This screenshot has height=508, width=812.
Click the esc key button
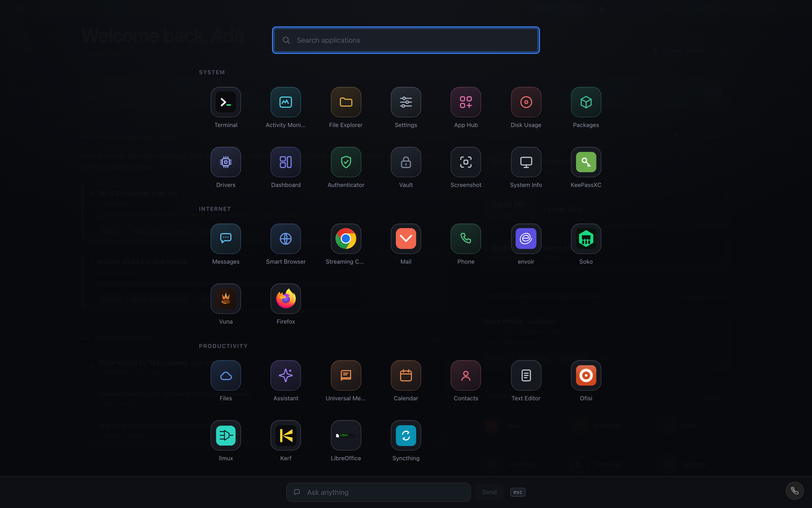(x=517, y=492)
